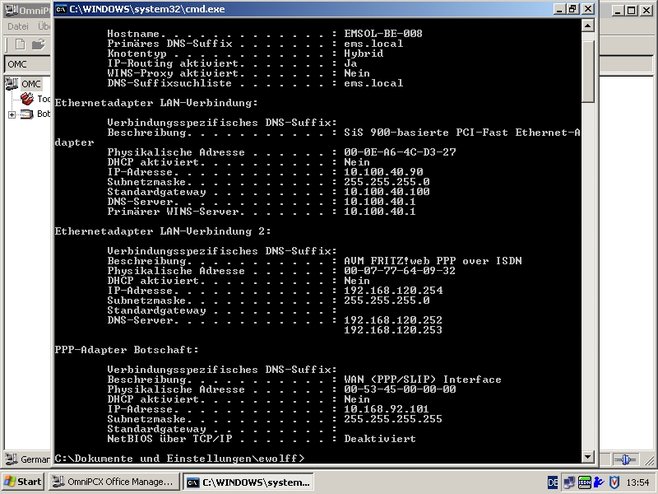This screenshot has width=658, height=494.
Task: Maximize the OmniPCX window
Action: [631, 10]
